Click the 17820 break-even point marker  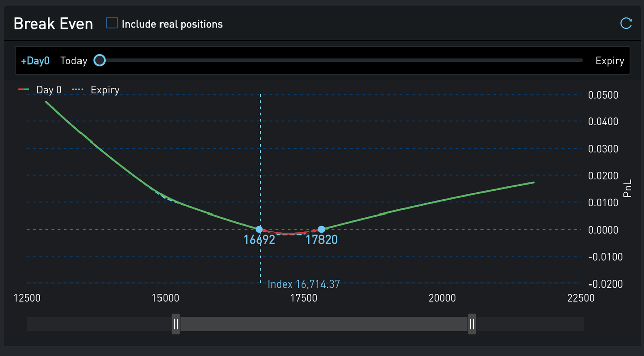coord(321,229)
